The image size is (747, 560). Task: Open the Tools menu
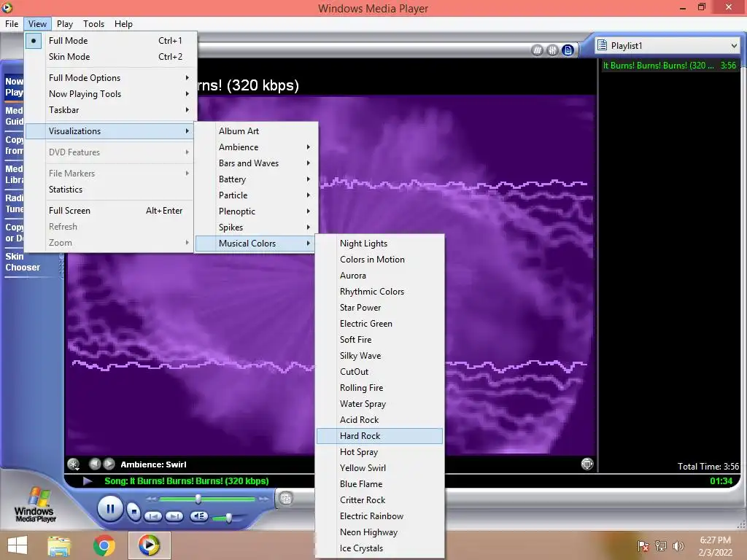(94, 24)
